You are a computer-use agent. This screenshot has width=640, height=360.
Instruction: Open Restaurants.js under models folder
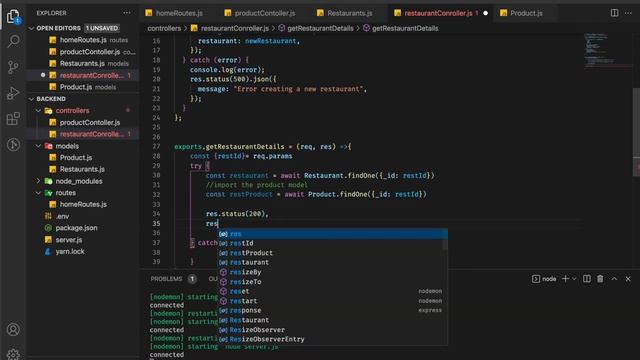coord(83,169)
